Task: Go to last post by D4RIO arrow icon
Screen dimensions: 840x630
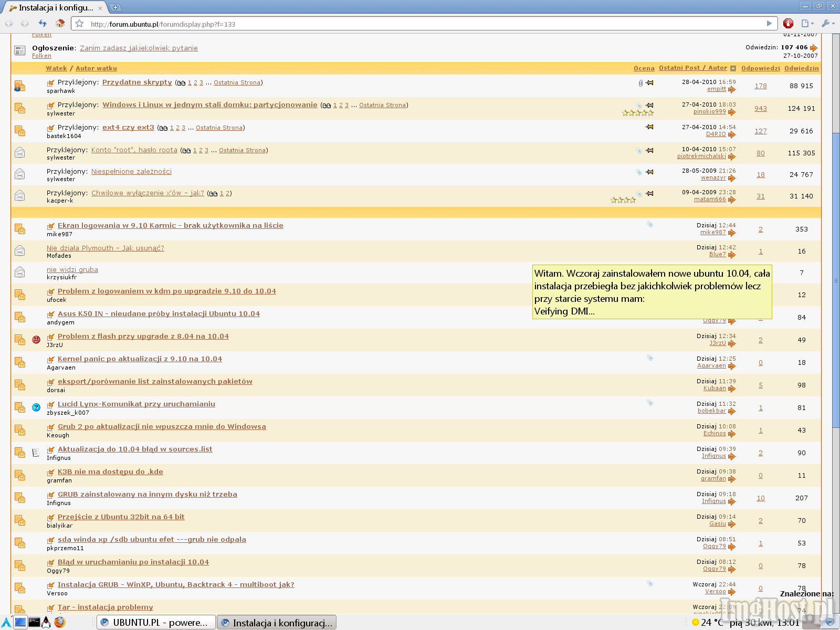Action: pos(732,134)
